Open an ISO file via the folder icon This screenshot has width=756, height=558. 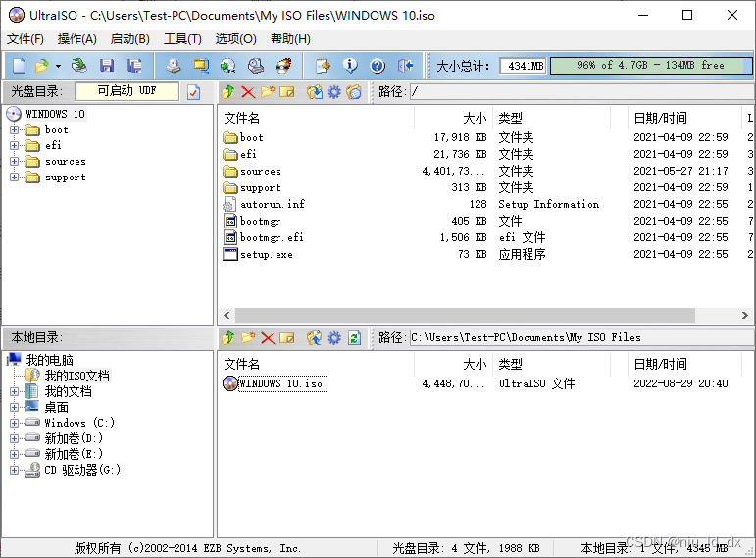pos(42,66)
